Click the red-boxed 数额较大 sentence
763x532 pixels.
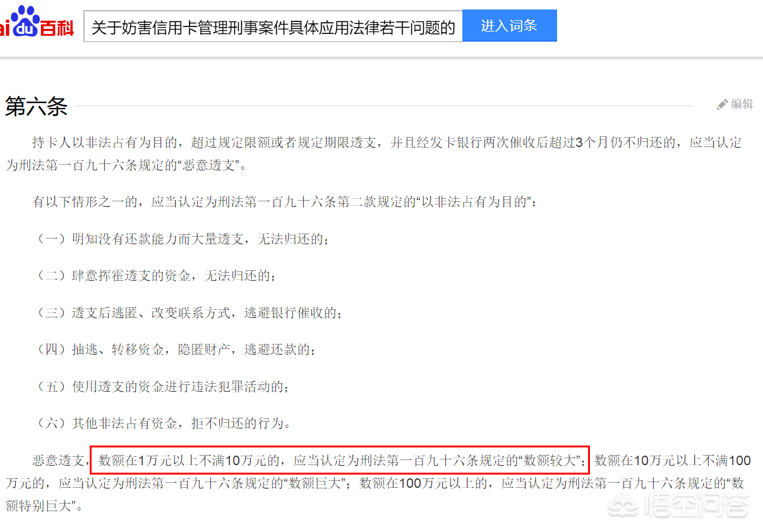[340, 461]
